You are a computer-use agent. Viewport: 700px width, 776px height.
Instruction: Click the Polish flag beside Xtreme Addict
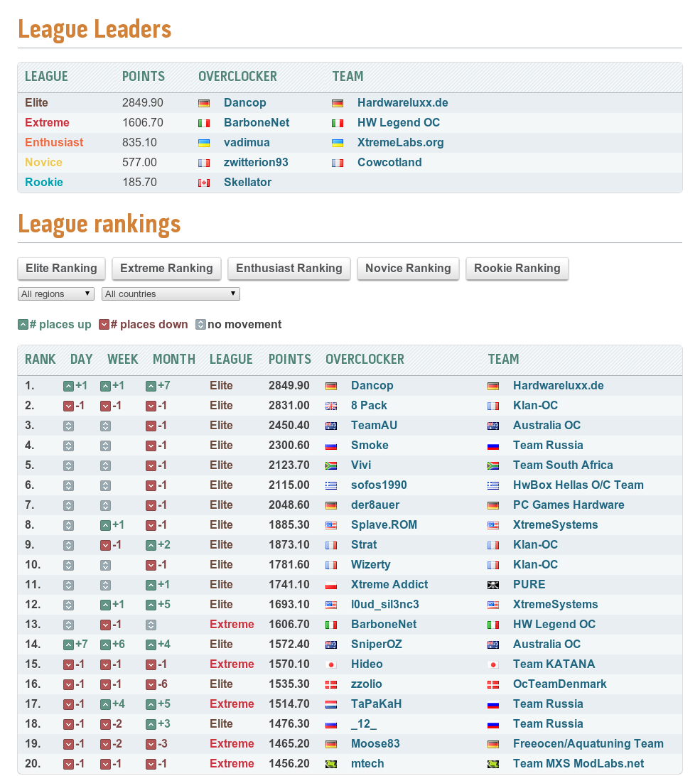point(331,586)
